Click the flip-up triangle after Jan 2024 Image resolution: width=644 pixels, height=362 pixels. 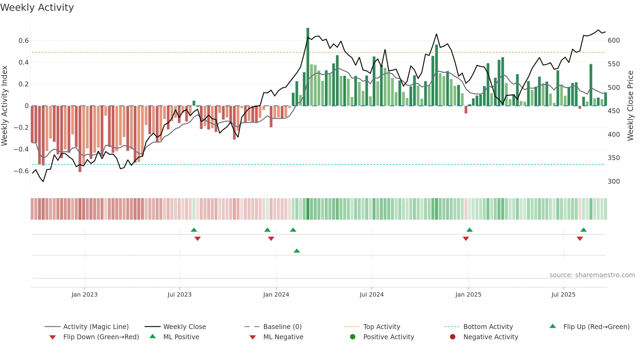click(x=293, y=230)
